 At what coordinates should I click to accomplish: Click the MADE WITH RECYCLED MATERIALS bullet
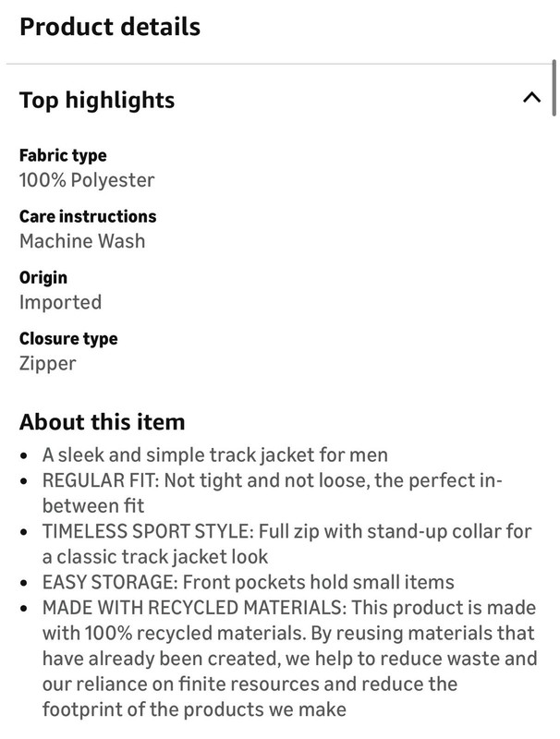(x=289, y=659)
